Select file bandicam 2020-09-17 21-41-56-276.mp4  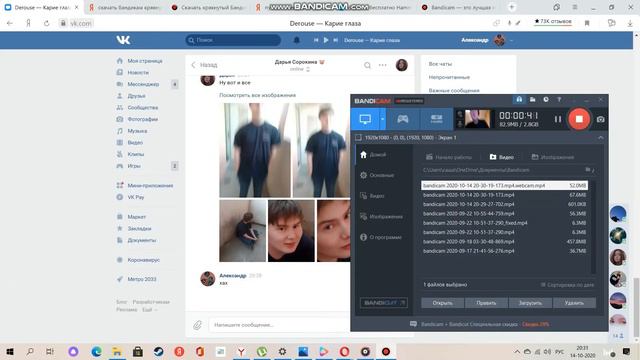[x=504, y=251]
